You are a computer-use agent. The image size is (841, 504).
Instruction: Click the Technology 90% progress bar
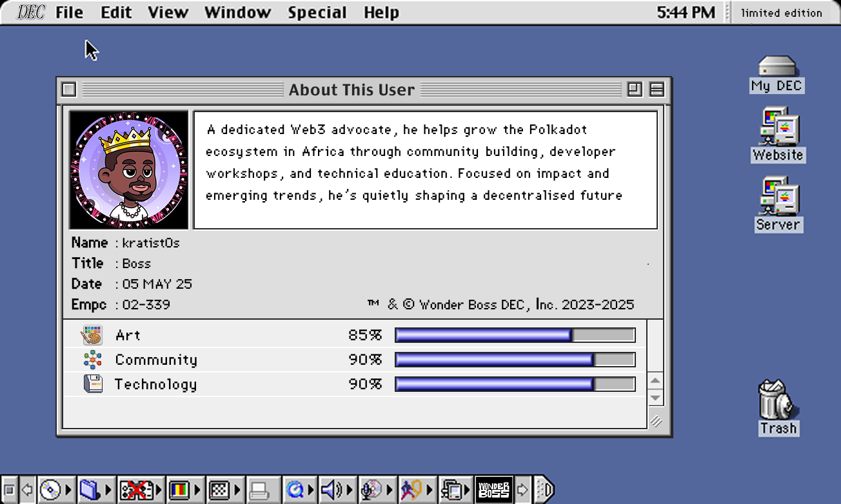tap(515, 384)
